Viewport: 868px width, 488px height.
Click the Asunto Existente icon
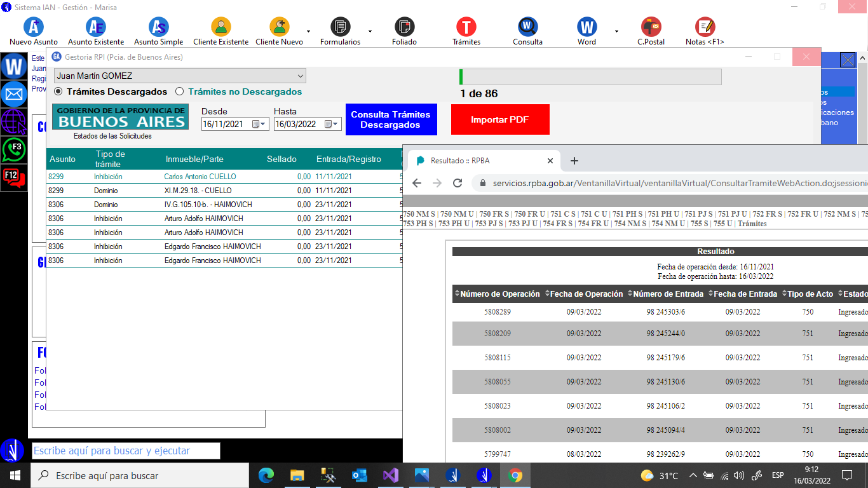(96, 27)
